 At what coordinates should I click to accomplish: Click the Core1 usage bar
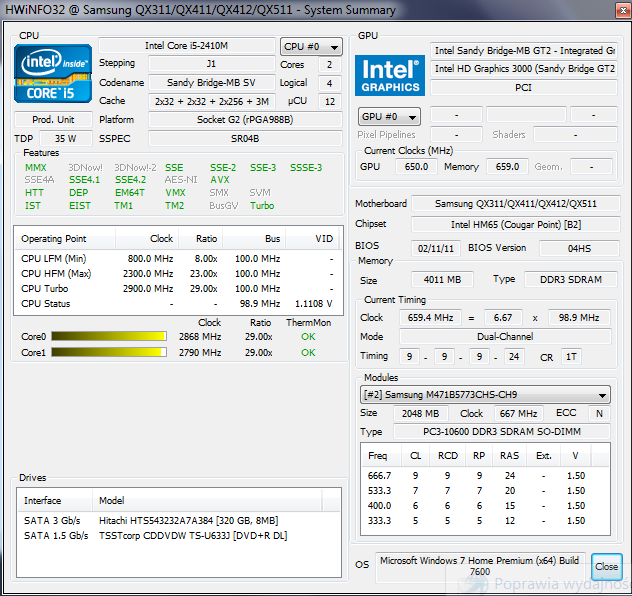click(x=109, y=352)
